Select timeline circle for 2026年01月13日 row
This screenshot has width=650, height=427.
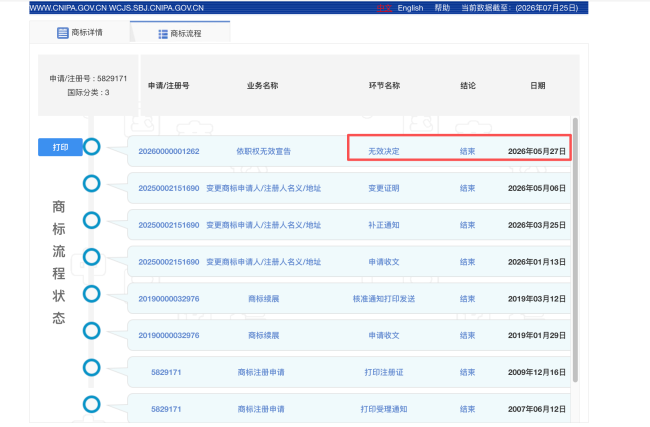(92, 257)
